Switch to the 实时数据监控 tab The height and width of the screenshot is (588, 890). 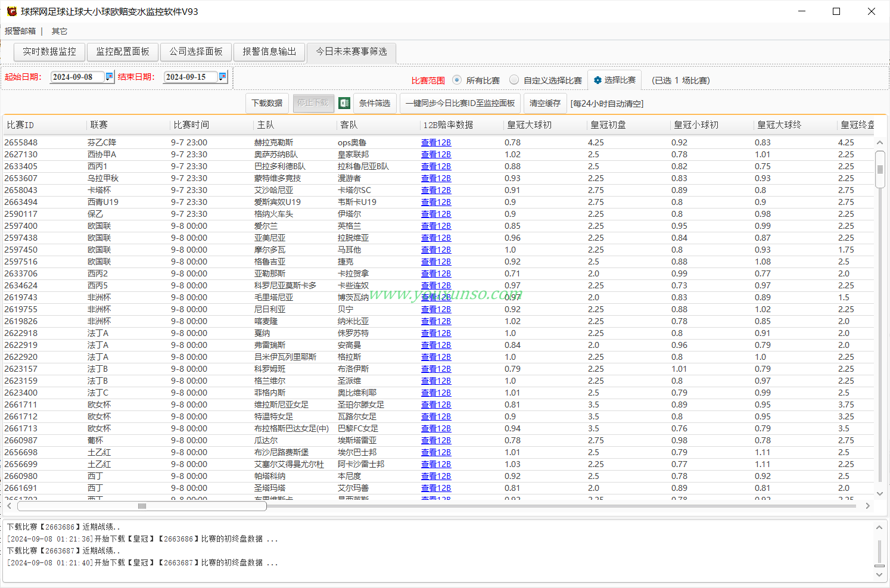pyautogui.click(x=49, y=52)
